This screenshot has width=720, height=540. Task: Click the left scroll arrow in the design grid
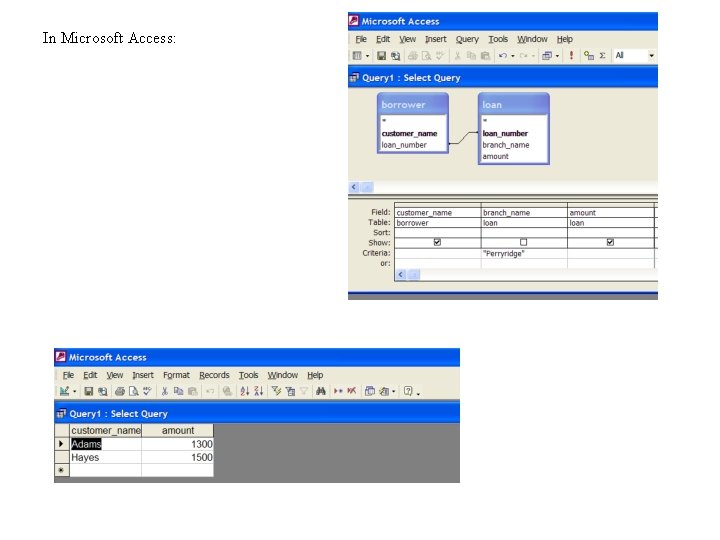tap(400, 275)
